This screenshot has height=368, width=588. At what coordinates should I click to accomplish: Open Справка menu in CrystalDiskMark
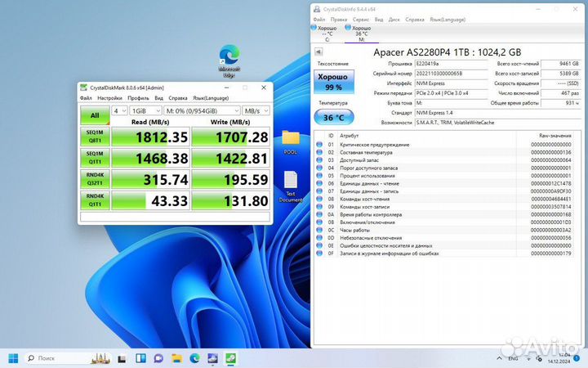pyautogui.click(x=178, y=98)
